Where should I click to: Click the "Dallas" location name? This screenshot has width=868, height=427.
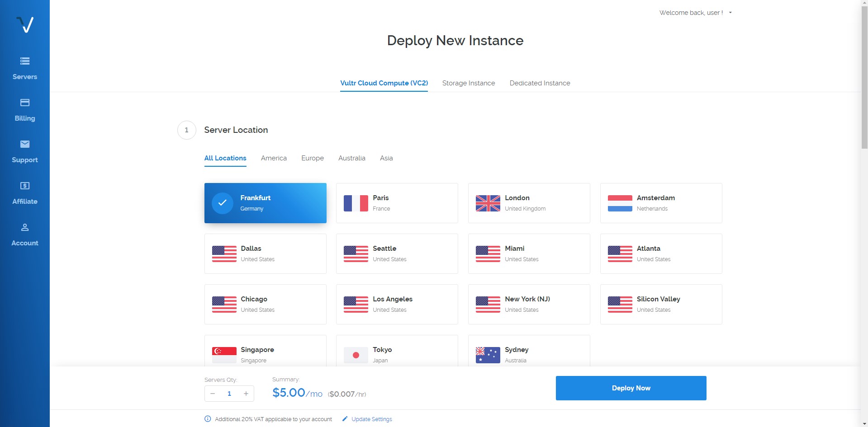pyautogui.click(x=251, y=249)
